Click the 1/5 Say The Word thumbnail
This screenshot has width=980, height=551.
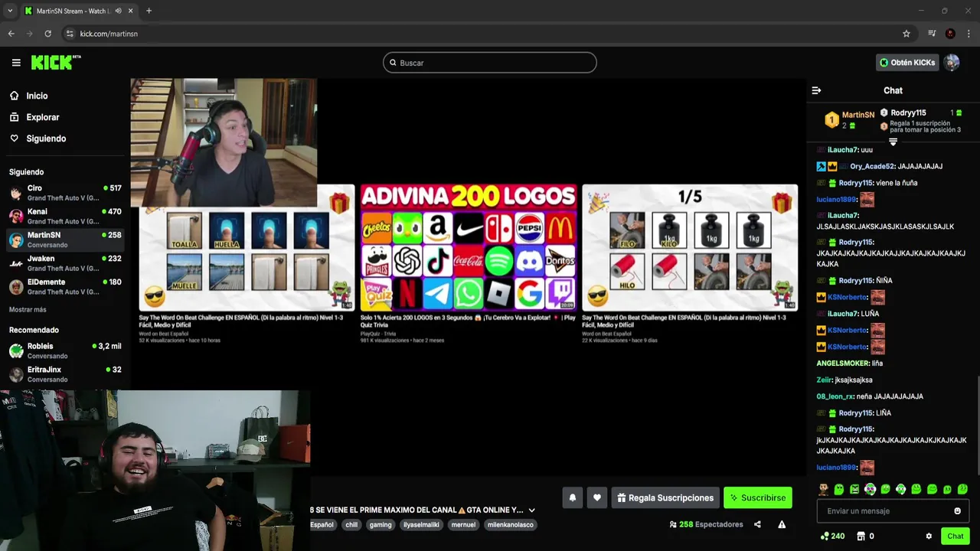click(x=690, y=247)
